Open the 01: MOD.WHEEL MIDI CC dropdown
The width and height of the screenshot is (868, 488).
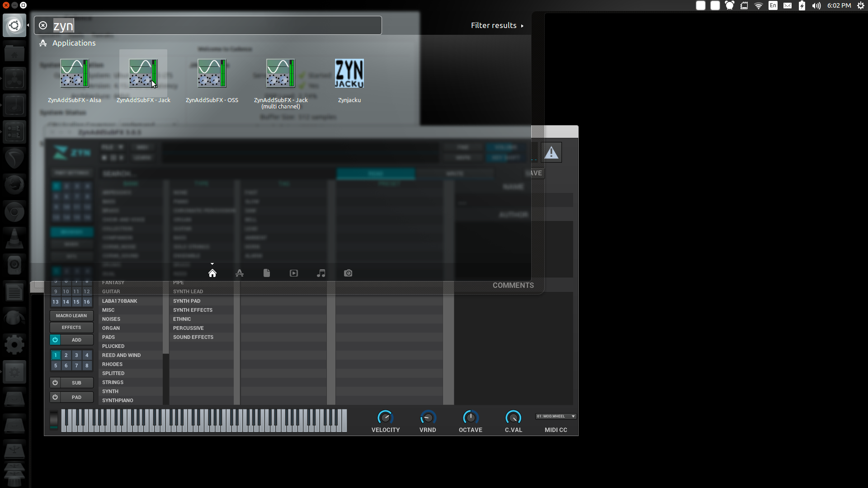(x=556, y=416)
